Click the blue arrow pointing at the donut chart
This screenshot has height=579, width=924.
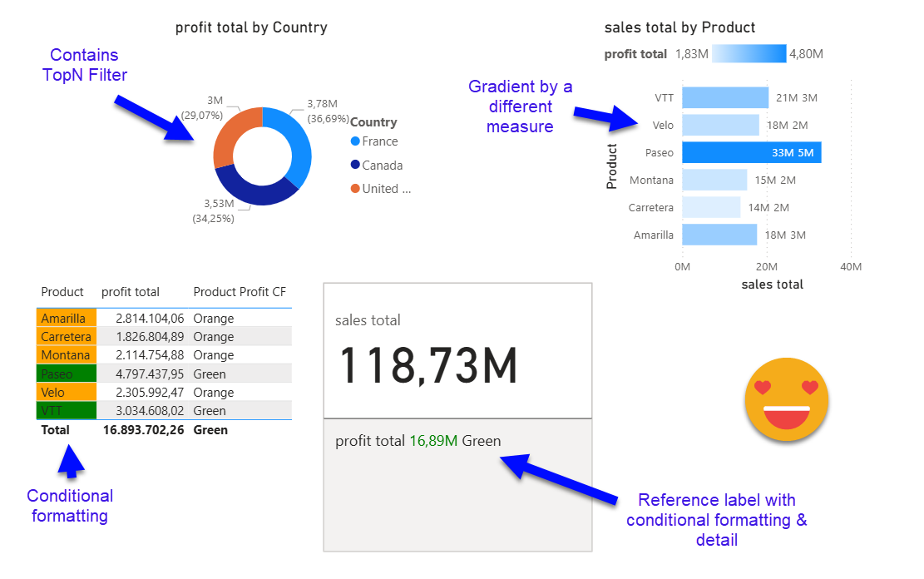coord(154,117)
